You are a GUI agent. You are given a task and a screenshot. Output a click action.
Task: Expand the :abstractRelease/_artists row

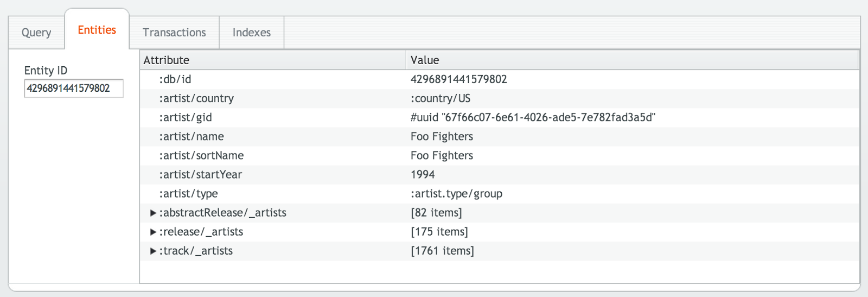[153, 213]
